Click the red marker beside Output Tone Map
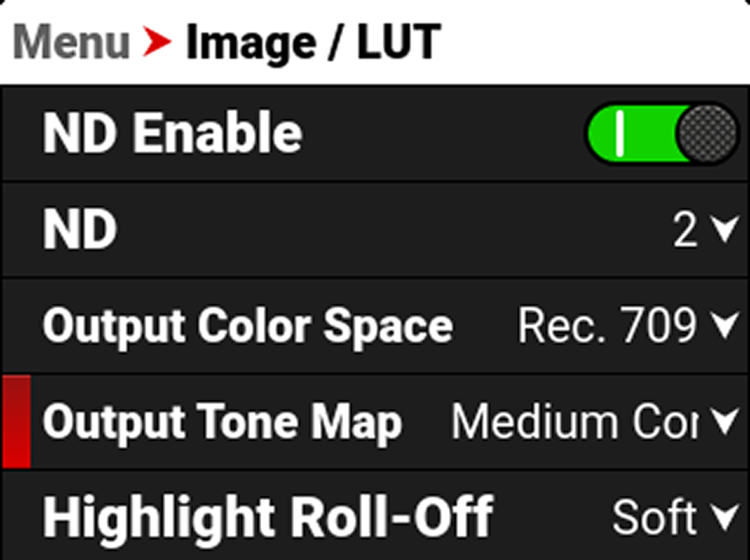The width and height of the screenshot is (750, 560). (14, 421)
